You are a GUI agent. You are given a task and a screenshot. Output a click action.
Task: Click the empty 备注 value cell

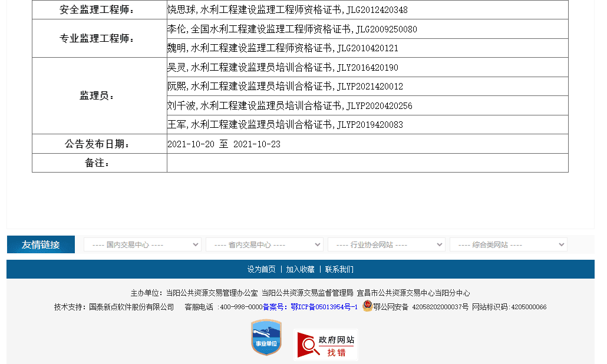coord(367,163)
